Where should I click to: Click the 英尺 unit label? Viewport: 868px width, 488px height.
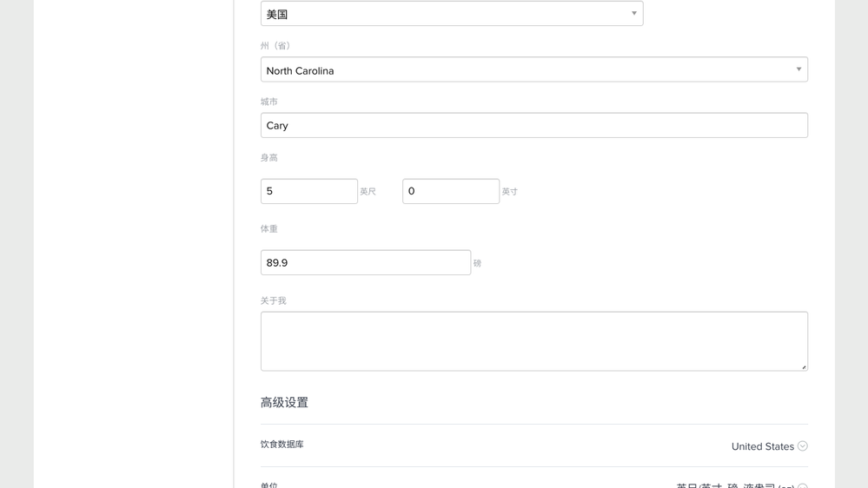pos(368,192)
